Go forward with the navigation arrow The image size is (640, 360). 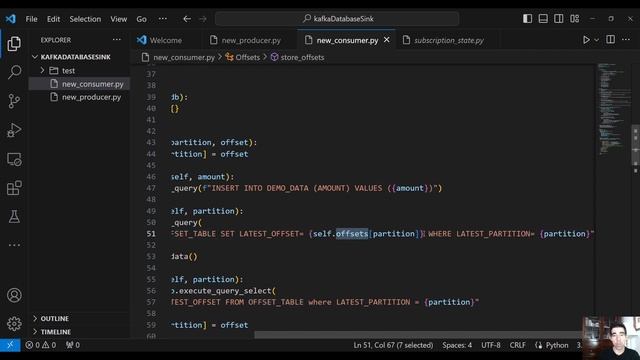202,19
